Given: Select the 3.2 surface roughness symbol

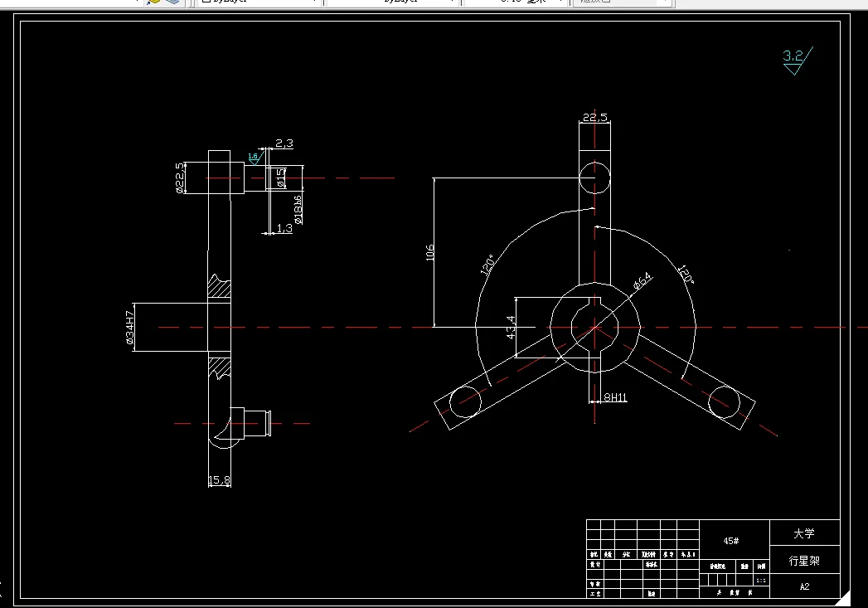Looking at the screenshot, I should coord(798,61).
